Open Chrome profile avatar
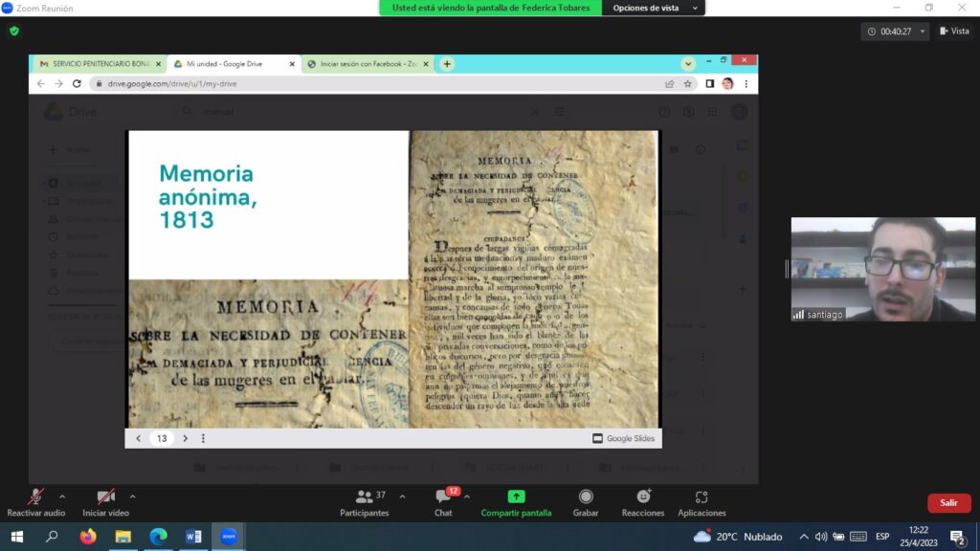Image resolution: width=980 pixels, height=551 pixels. (727, 84)
